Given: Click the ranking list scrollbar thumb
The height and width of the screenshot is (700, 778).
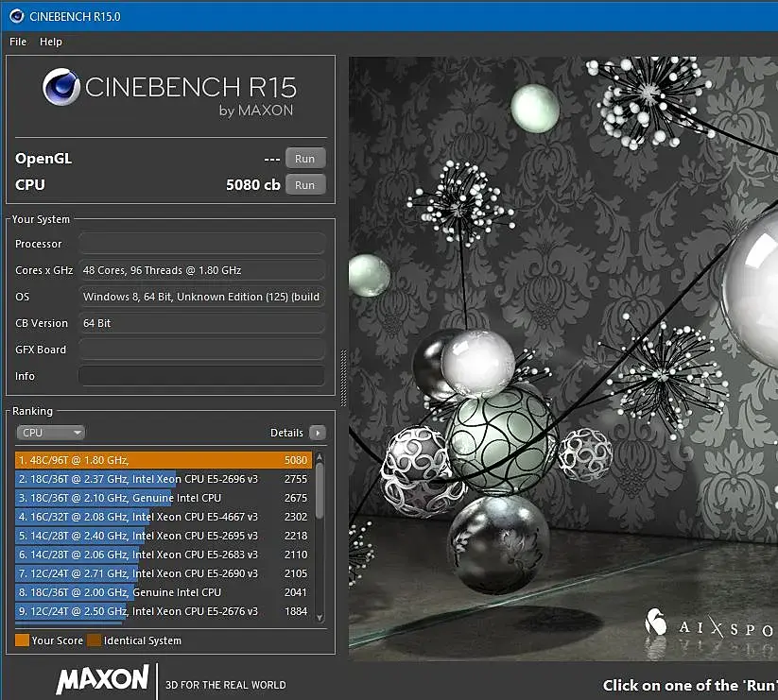Looking at the screenshot, I should 320,491.
